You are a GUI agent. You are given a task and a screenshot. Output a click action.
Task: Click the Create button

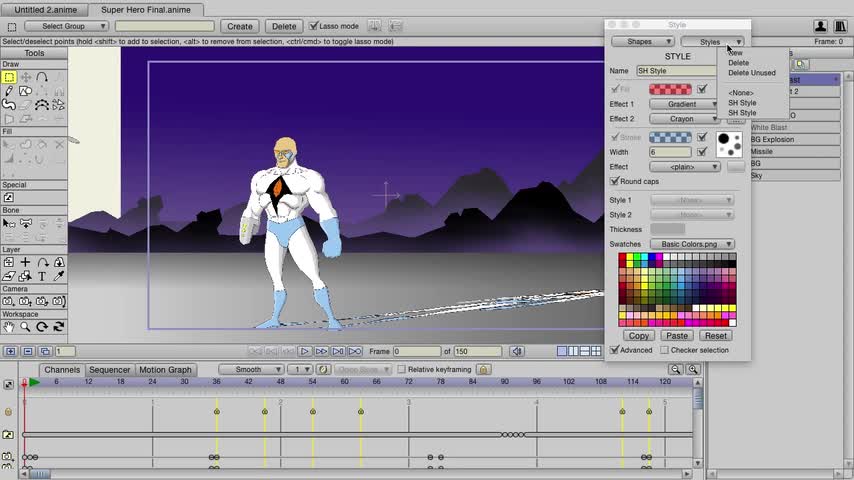240,26
